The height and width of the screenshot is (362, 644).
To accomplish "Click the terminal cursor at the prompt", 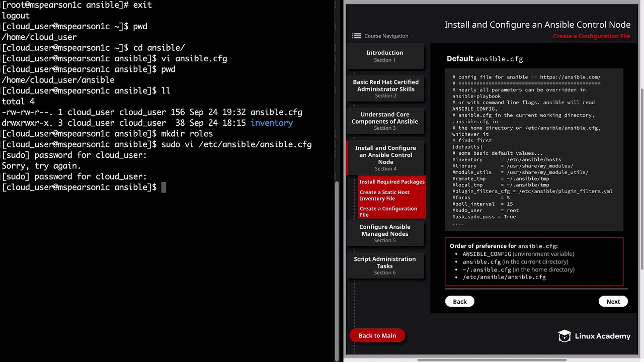I will pos(164,188).
